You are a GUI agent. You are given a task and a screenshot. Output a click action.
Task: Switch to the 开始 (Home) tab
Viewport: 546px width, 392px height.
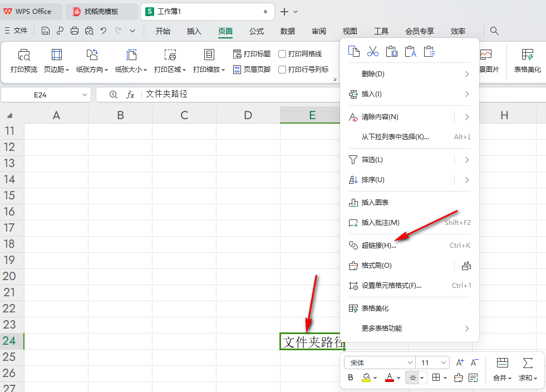(x=163, y=31)
